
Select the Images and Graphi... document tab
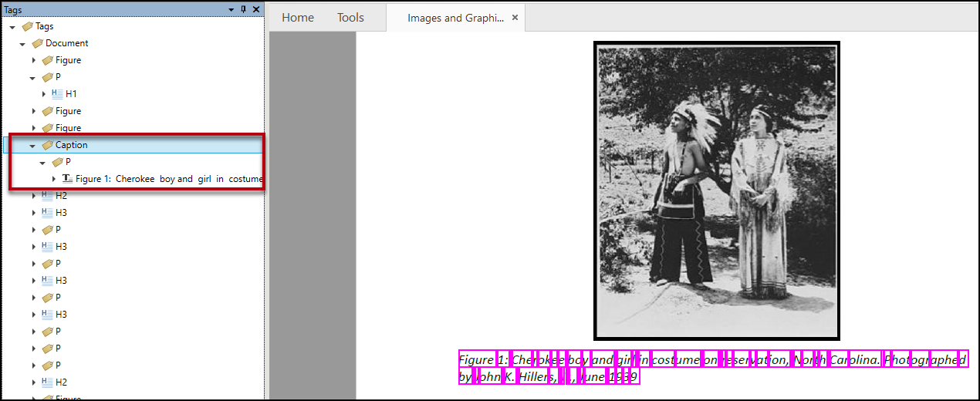click(455, 18)
